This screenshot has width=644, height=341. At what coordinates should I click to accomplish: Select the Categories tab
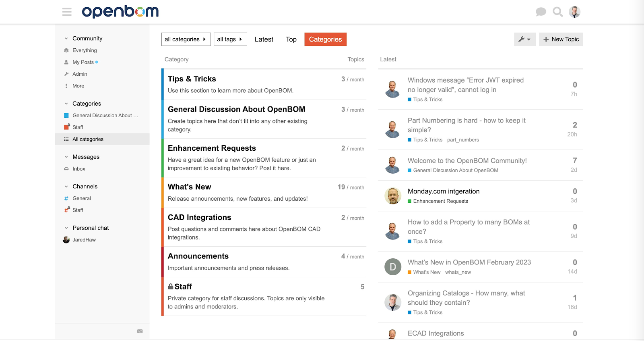point(325,39)
